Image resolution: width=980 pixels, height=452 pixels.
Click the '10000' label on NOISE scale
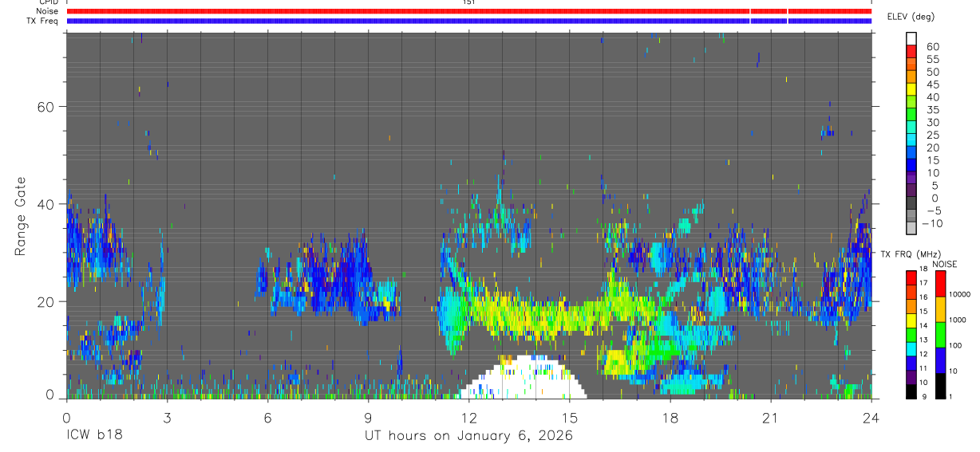point(960,294)
